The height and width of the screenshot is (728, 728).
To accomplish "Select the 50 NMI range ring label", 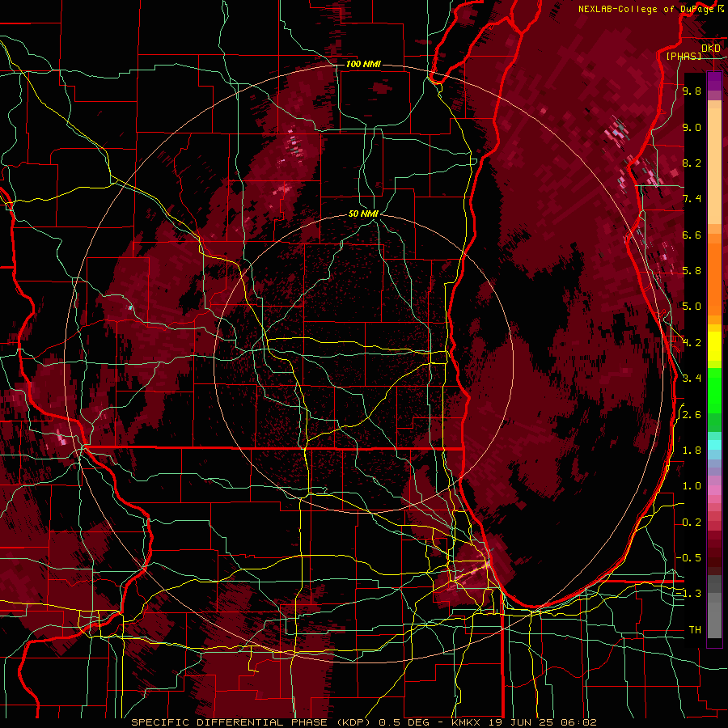I will (363, 214).
